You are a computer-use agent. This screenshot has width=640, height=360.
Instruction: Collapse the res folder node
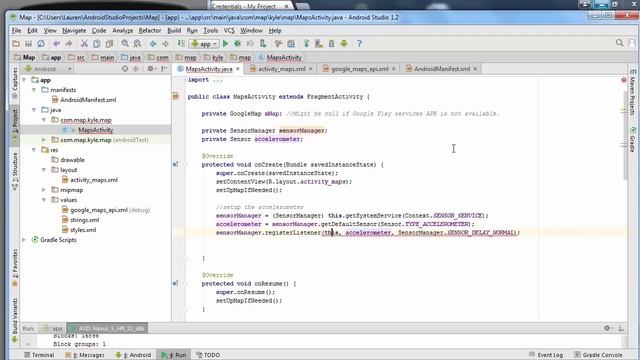(x=34, y=150)
